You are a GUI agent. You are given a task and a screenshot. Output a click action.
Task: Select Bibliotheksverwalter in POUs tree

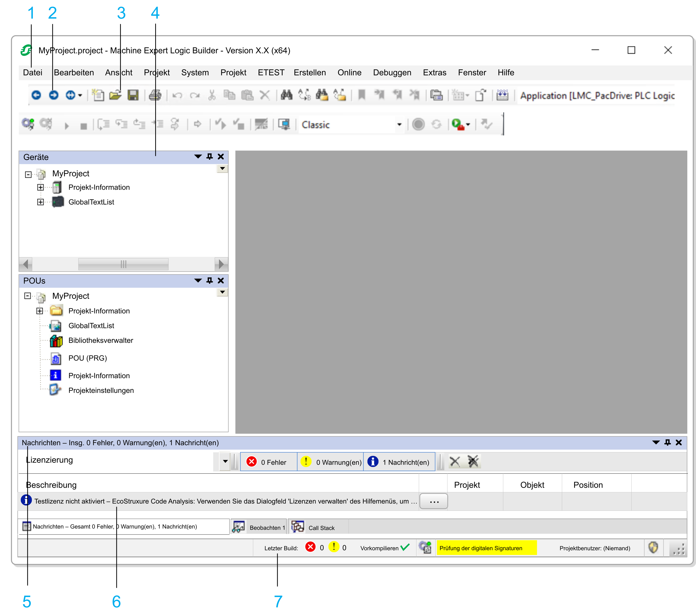(101, 340)
